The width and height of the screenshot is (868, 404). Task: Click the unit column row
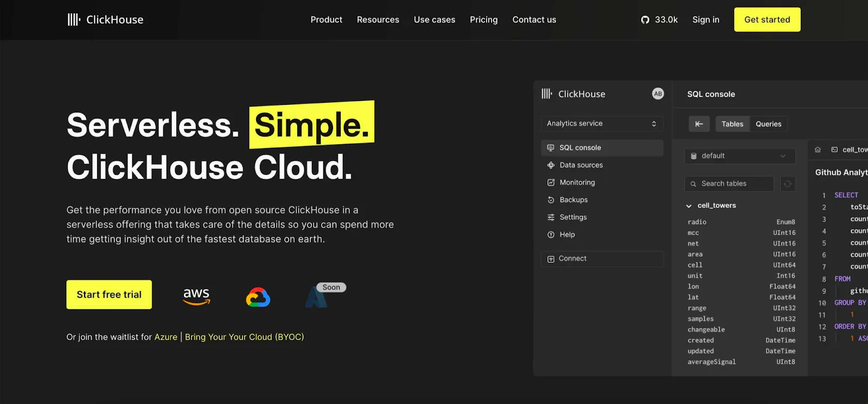pyautogui.click(x=741, y=276)
